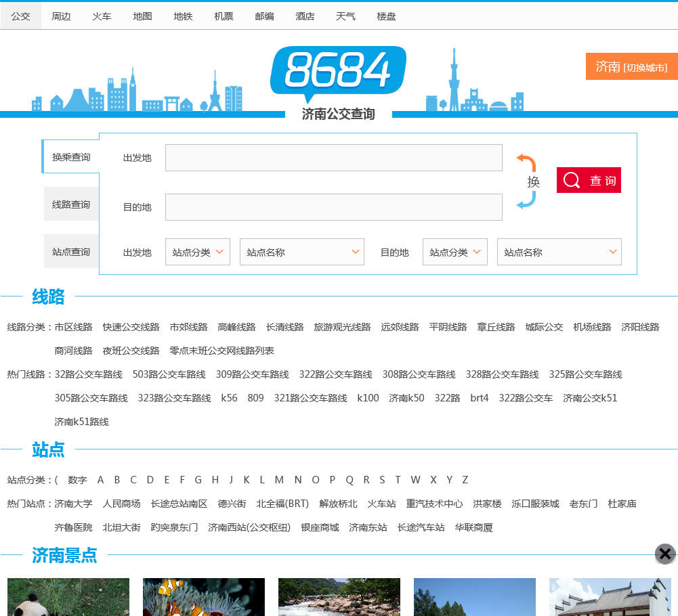Image resolution: width=678 pixels, height=616 pixels.
Task: Click the red 查询 search button
Action: pyautogui.click(x=589, y=180)
